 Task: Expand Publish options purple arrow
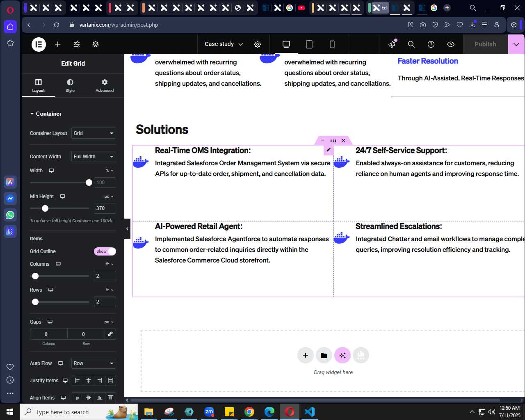[516, 44]
